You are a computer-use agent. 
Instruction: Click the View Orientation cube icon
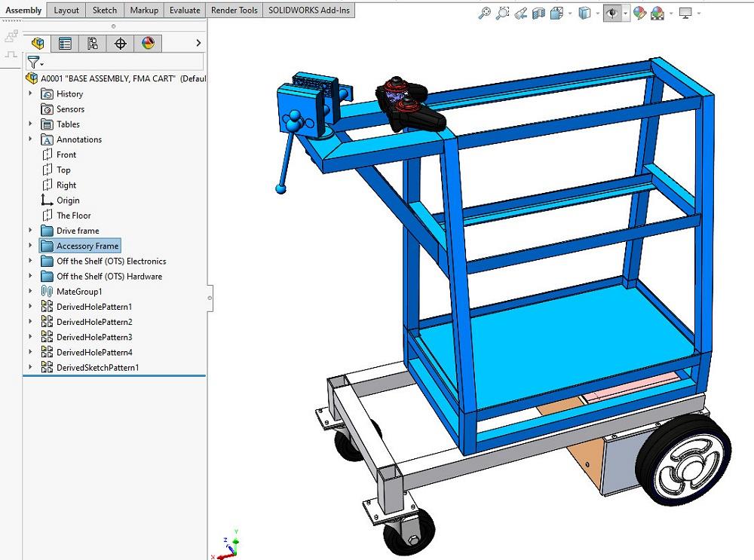[556, 11]
